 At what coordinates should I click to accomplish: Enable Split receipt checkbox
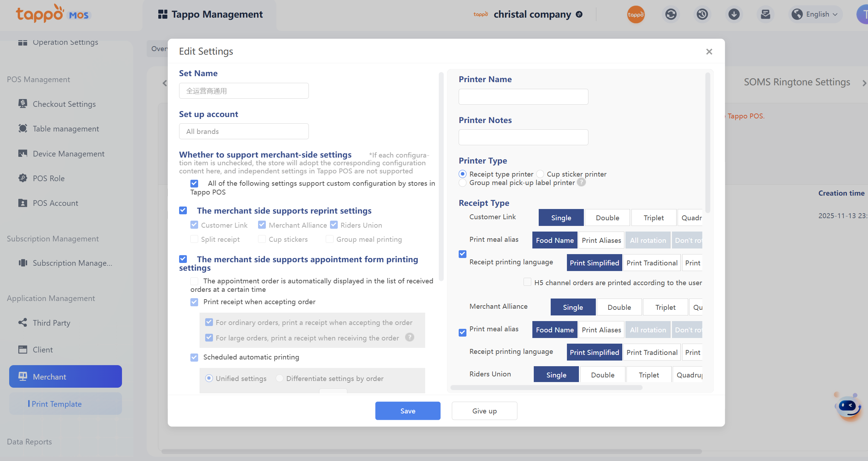coord(194,239)
